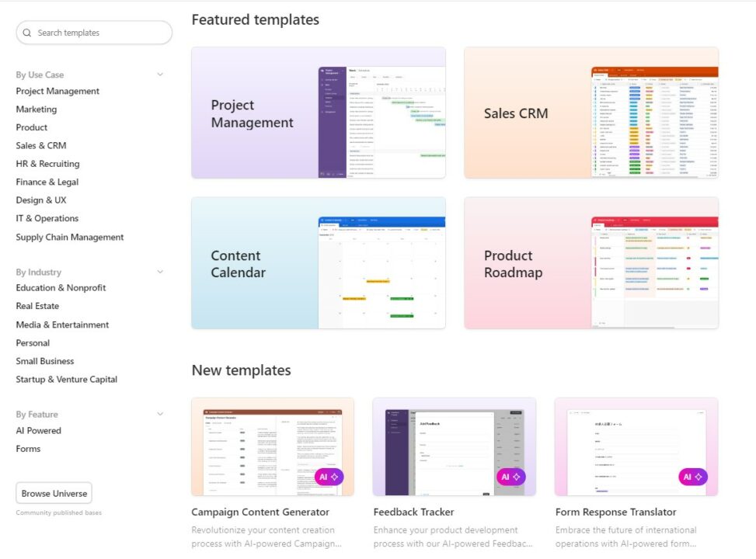756x559 pixels.
Task: Open the Project Management featured template
Action: (x=319, y=113)
